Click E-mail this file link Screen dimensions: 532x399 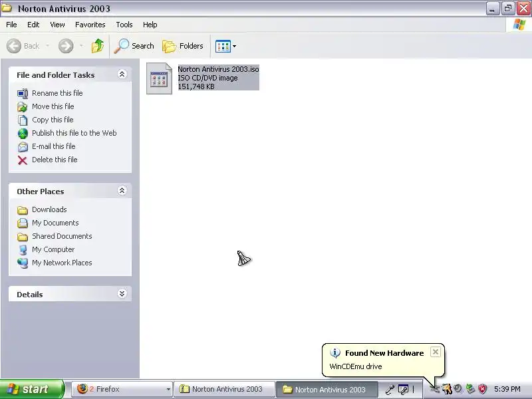coord(54,146)
